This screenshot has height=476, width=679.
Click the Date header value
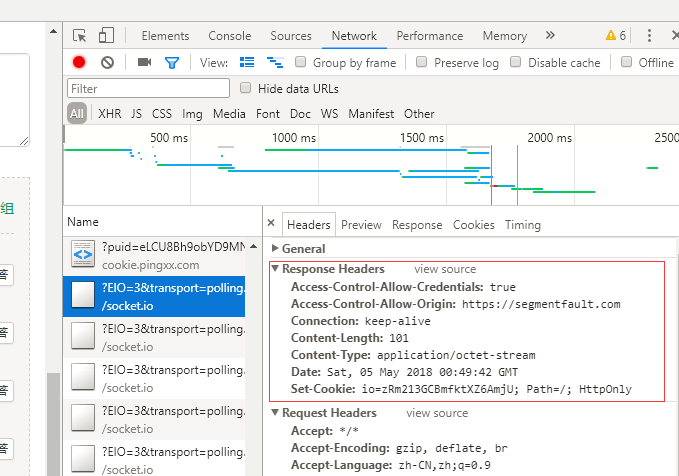coord(422,372)
